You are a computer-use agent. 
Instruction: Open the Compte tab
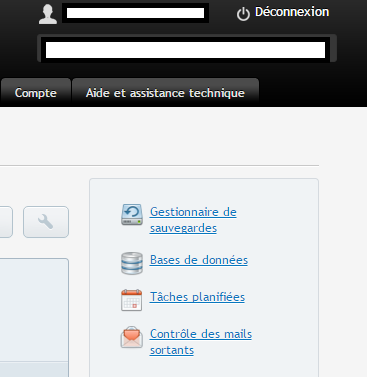36,93
